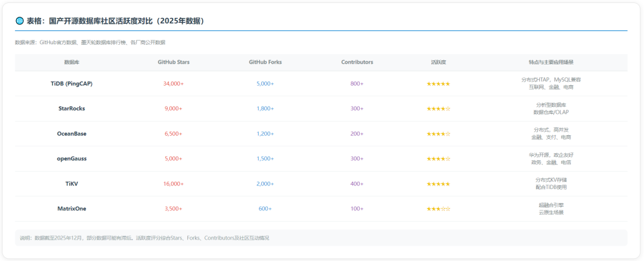This screenshot has width=644, height=261.
Task: Click the star rating in the TiDB row
Action: tap(438, 83)
